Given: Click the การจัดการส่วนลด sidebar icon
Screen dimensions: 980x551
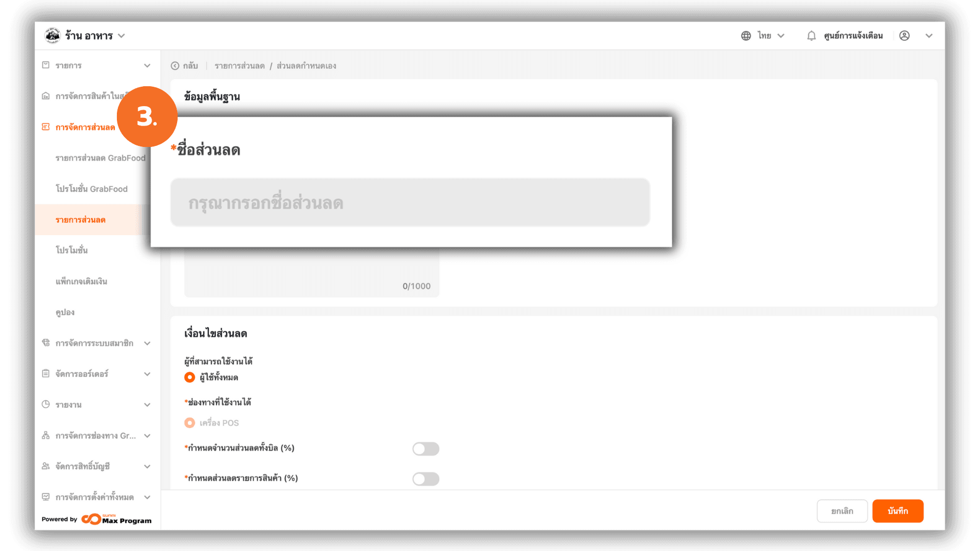Looking at the screenshot, I should pos(46,127).
